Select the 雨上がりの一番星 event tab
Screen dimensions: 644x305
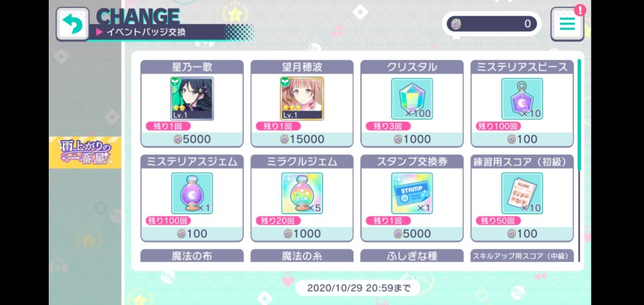(85, 153)
